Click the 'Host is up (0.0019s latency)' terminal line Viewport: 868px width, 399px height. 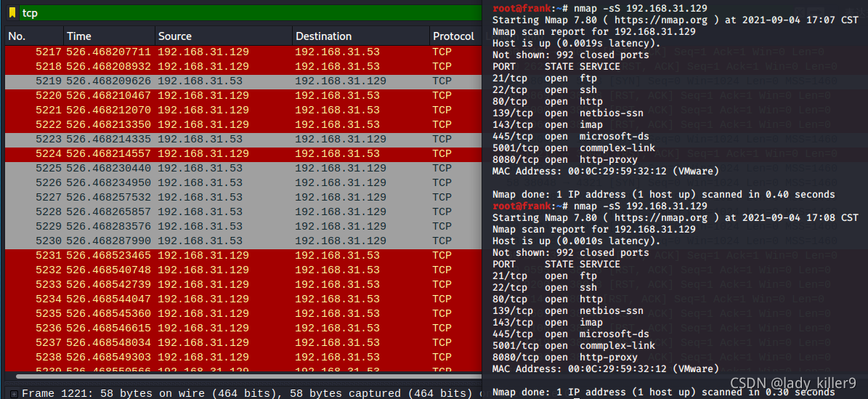point(576,43)
